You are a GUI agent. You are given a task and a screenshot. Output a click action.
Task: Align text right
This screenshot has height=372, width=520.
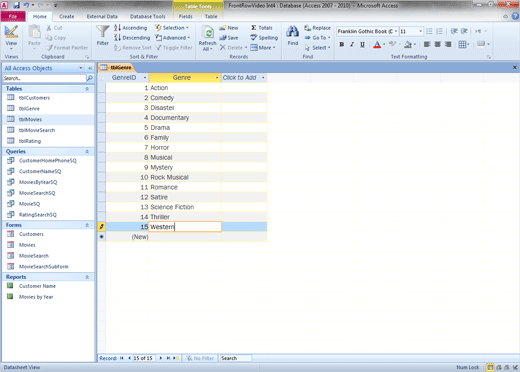[x=448, y=44]
